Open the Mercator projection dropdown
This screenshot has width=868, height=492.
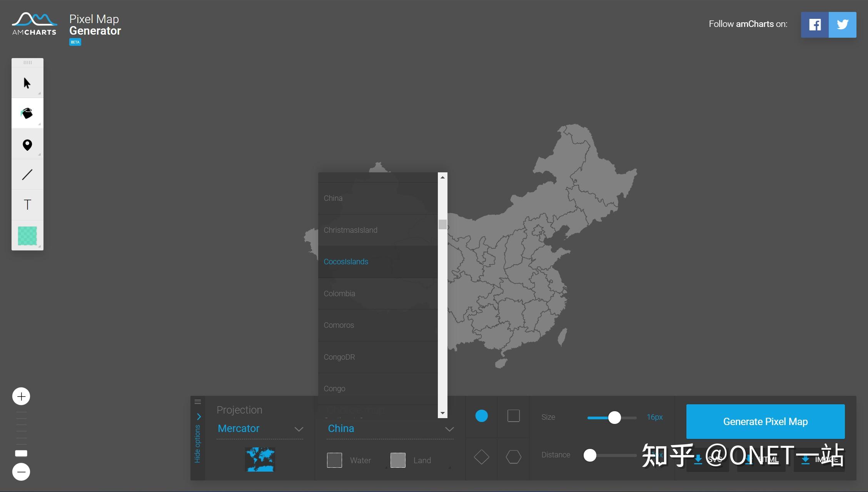pyautogui.click(x=260, y=428)
